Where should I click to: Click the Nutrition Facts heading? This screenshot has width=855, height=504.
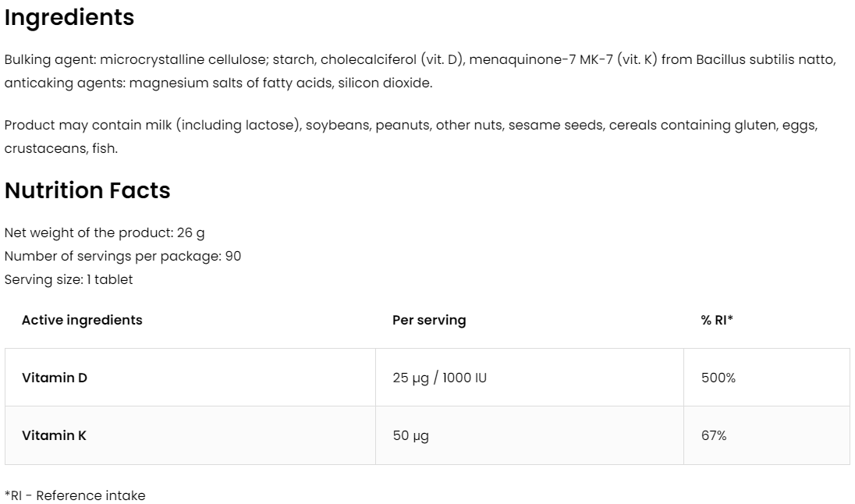pos(87,190)
